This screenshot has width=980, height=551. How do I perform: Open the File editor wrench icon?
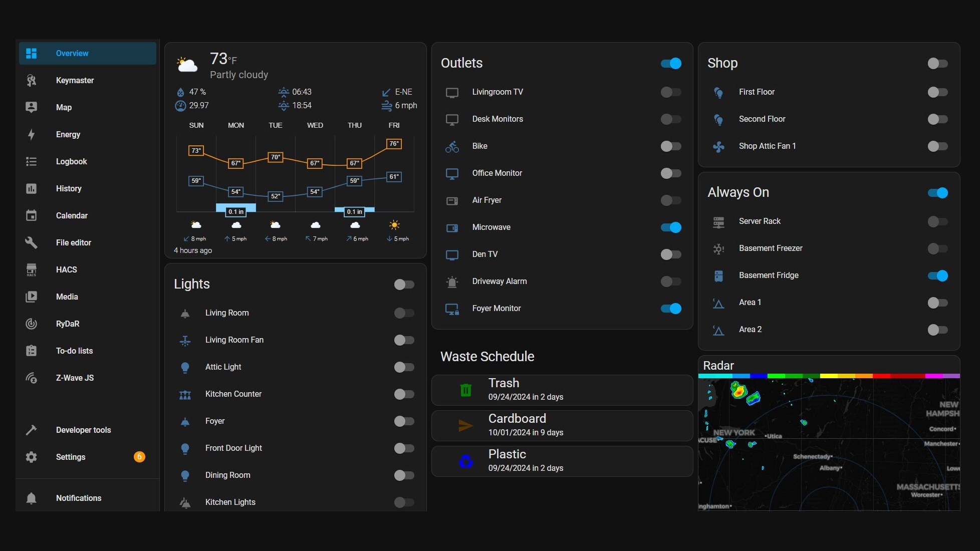click(31, 242)
